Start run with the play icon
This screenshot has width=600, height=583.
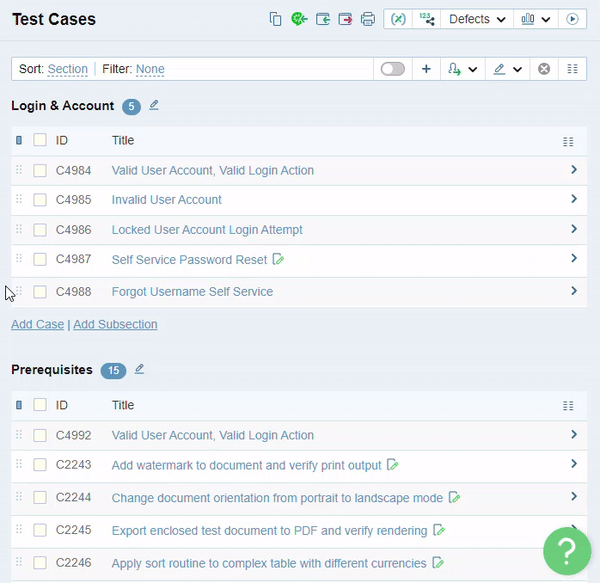[573, 19]
